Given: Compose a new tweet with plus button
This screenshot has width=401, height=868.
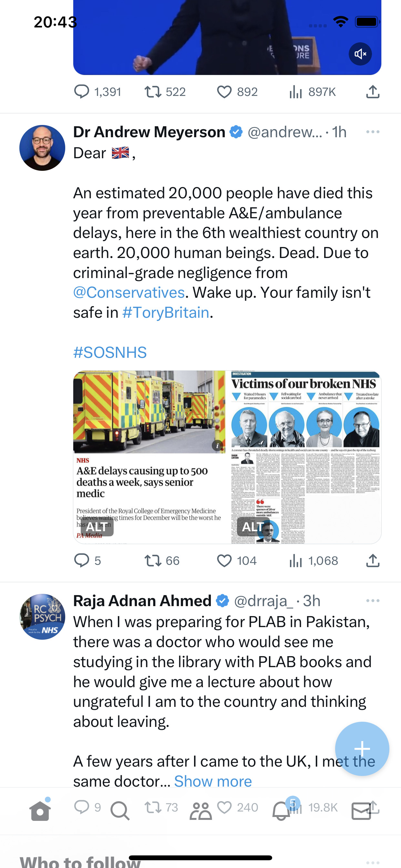Looking at the screenshot, I should pyautogui.click(x=362, y=749).
